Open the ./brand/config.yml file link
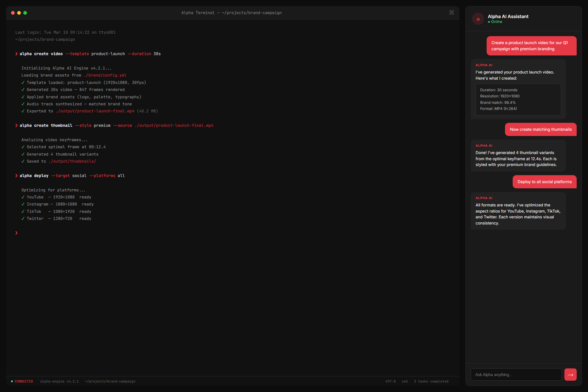This screenshot has width=588, height=392. (x=105, y=75)
